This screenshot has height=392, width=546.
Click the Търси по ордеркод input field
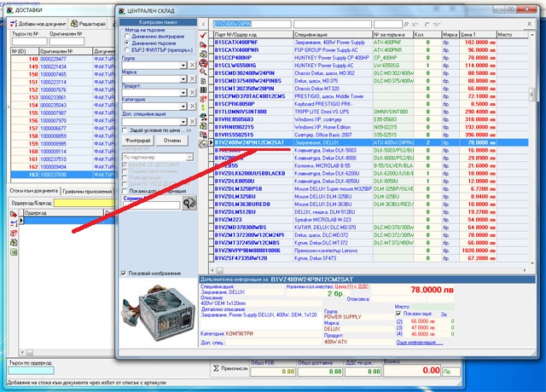click(x=32, y=371)
